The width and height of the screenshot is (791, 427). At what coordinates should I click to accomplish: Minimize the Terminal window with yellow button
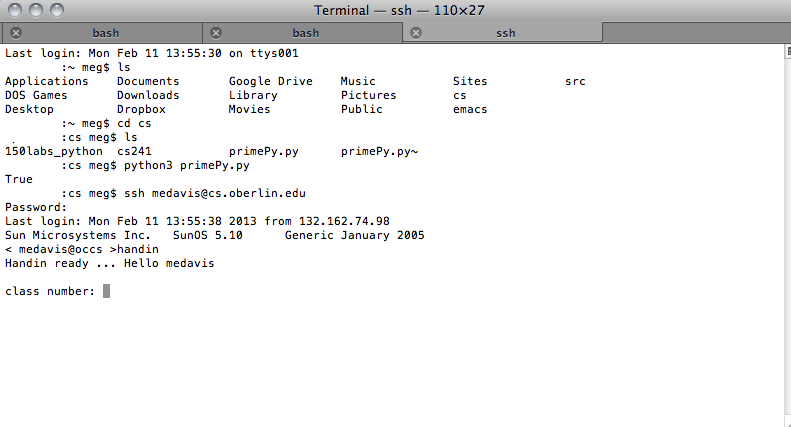36,10
